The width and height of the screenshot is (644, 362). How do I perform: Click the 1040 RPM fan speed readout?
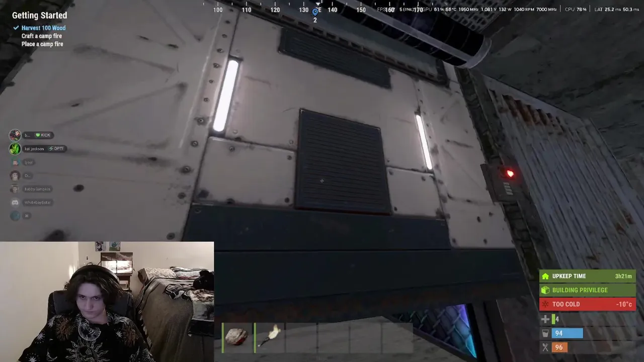[523, 10]
